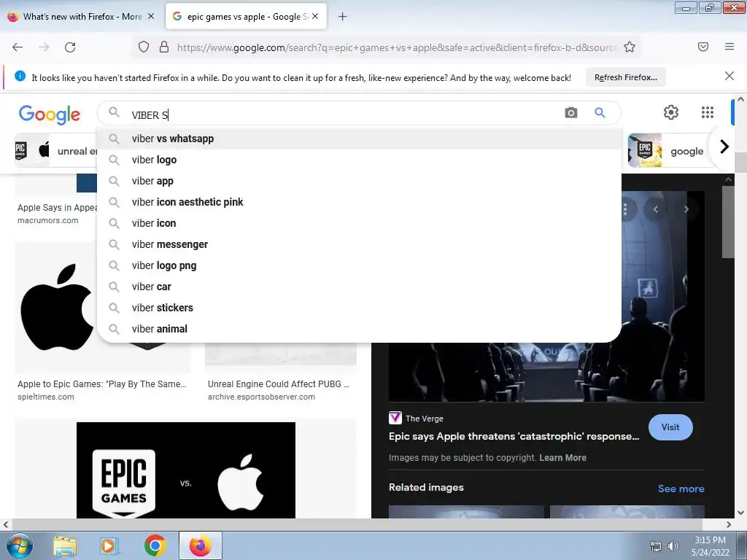747x560 pixels.
Task: Select suggestion 'viber messenger'
Action: (359, 244)
